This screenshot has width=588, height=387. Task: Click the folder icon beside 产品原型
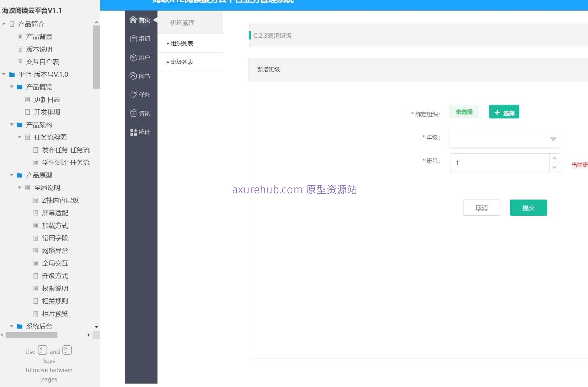[19, 175]
